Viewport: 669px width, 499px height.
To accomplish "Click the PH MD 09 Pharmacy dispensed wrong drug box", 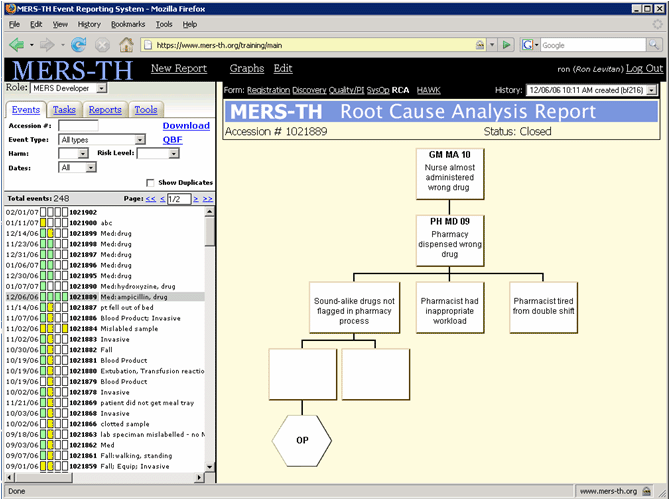I will 450,241.
